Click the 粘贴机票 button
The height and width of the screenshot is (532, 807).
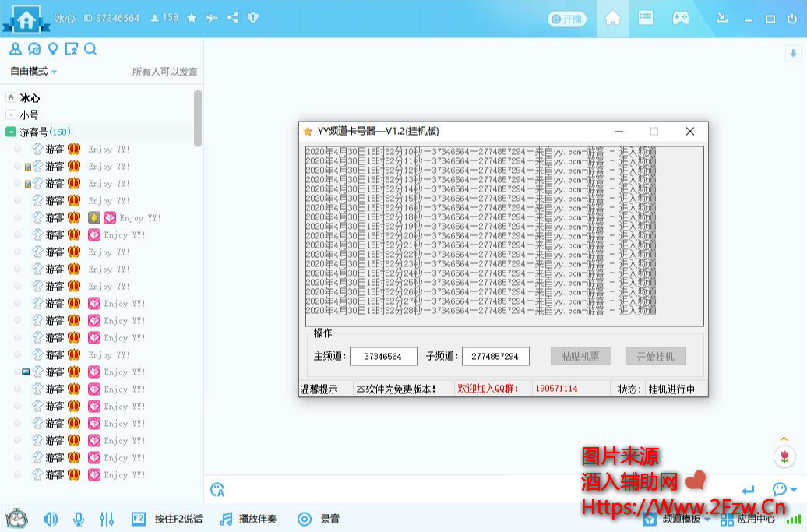580,356
